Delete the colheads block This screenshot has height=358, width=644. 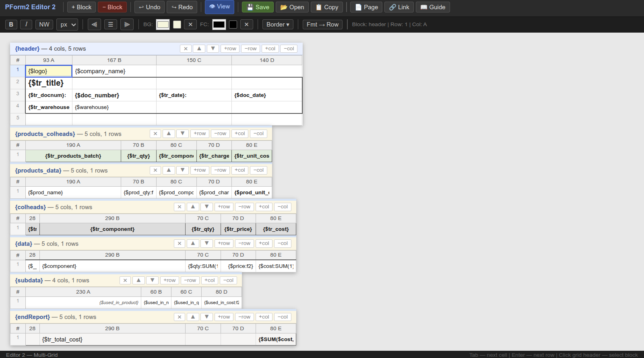tap(180, 207)
